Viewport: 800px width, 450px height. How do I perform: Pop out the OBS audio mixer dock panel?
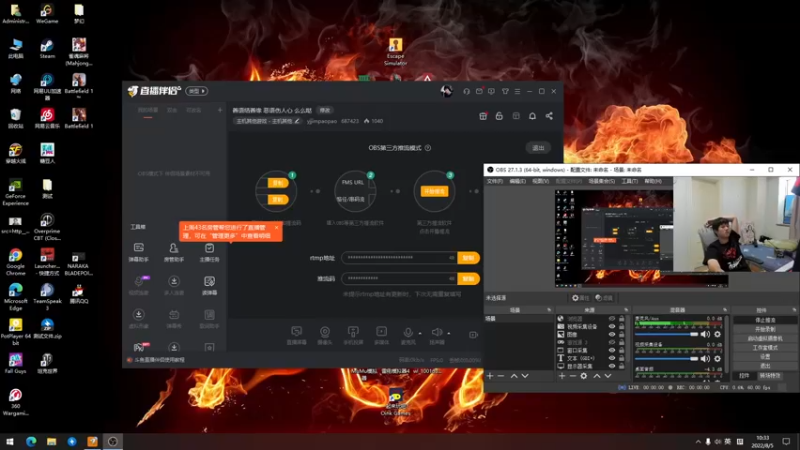click(x=725, y=310)
